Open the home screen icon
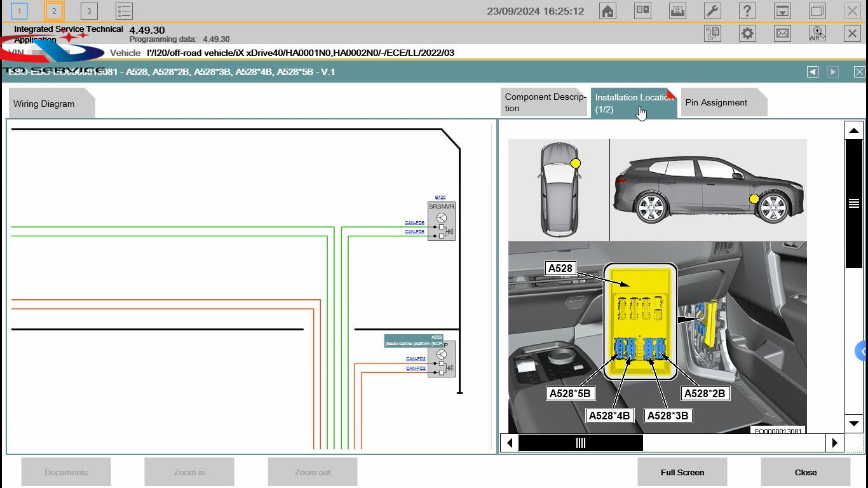 (608, 11)
